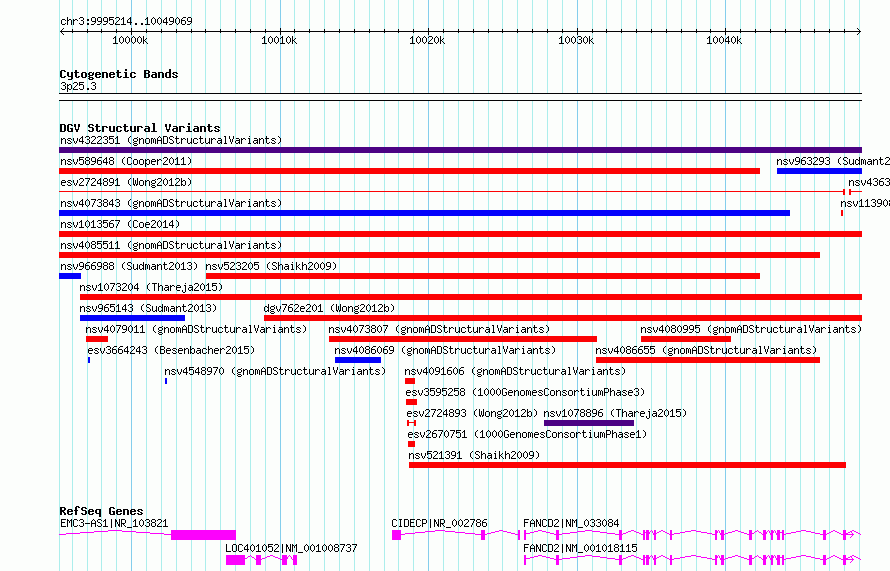This screenshot has height=571, width=890.
Task: Click nsv523205 Shaikh2009 label
Action: 271,266
